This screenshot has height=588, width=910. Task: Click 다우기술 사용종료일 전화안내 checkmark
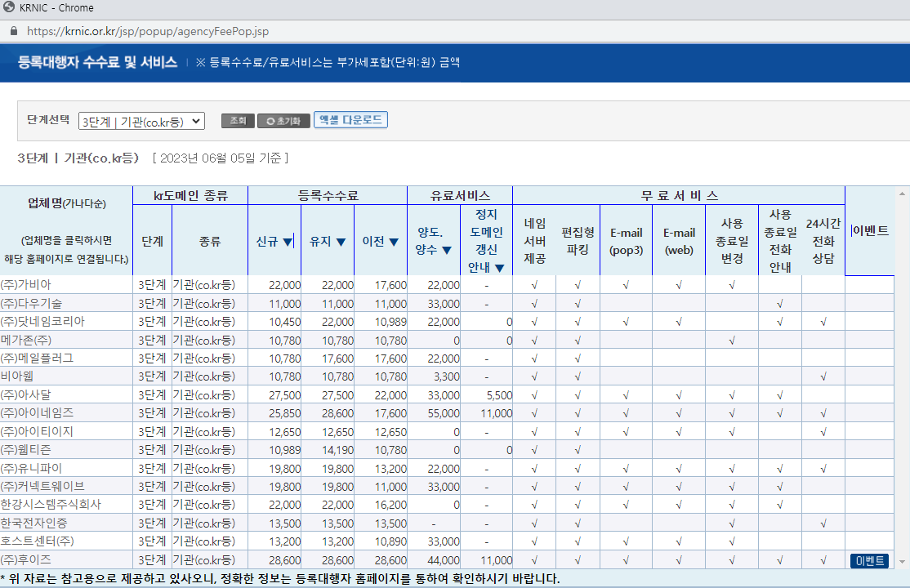click(780, 304)
